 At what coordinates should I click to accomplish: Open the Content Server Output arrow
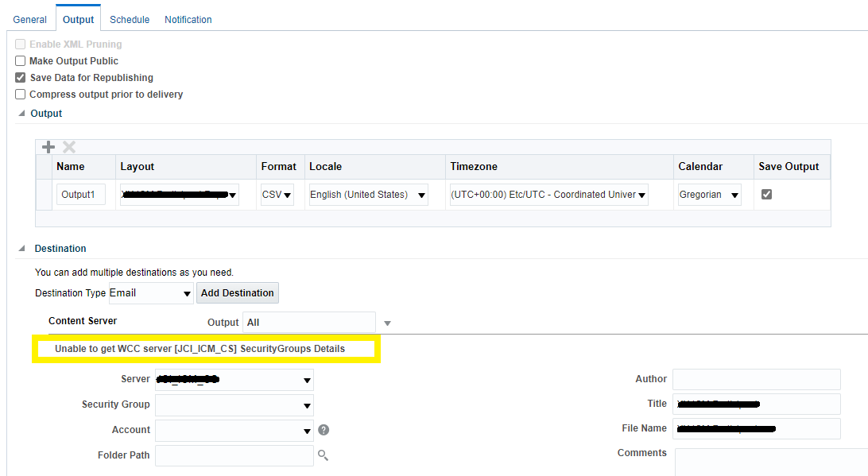(388, 323)
